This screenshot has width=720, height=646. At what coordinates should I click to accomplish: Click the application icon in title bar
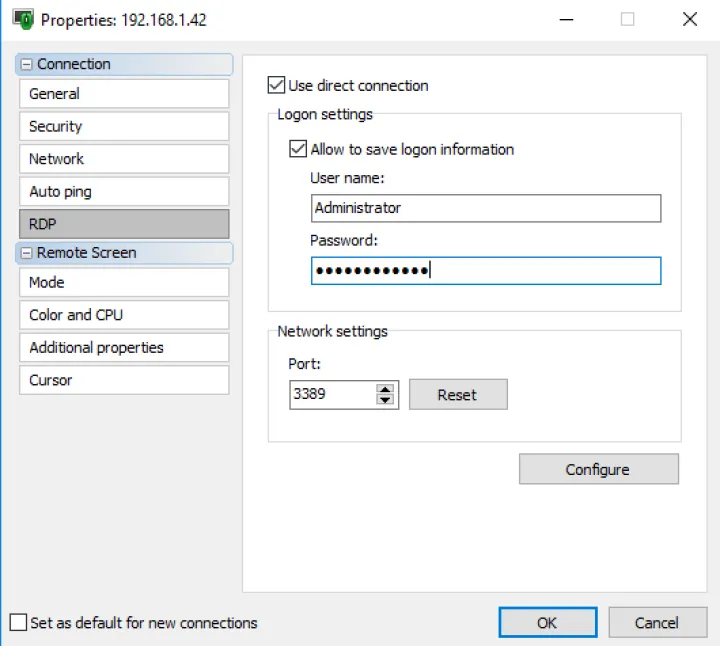pos(22,19)
